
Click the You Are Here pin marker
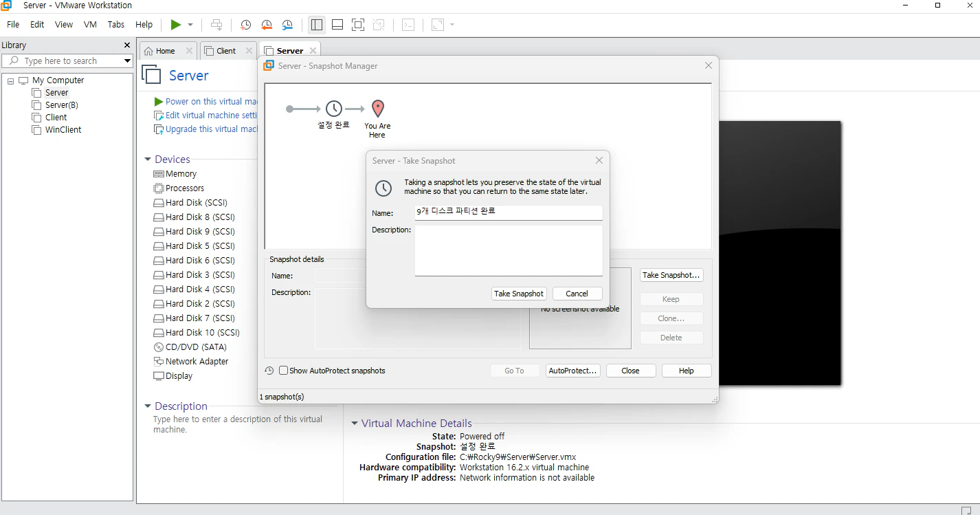point(377,109)
